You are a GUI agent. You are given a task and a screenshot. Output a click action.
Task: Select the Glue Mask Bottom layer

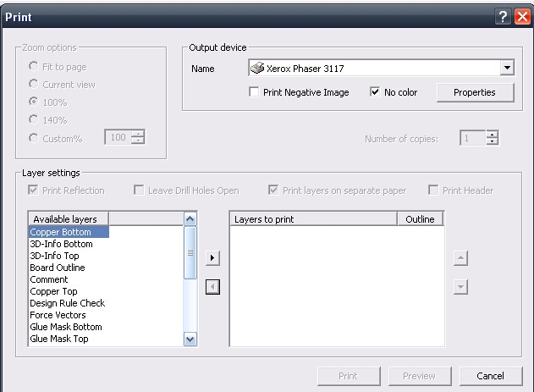point(66,327)
